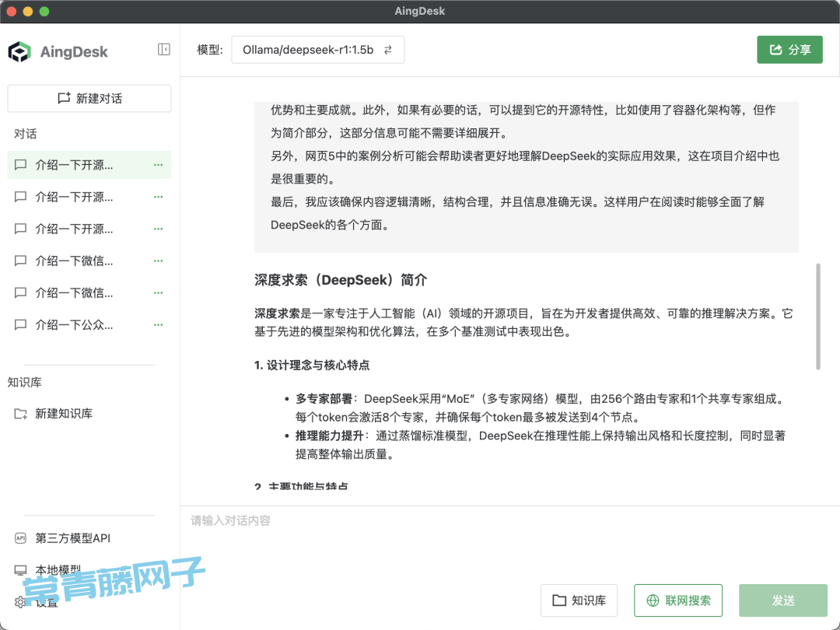
Task: Open the Ollama/deepseek-r1:1.5b model selector
Action: (x=317, y=50)
